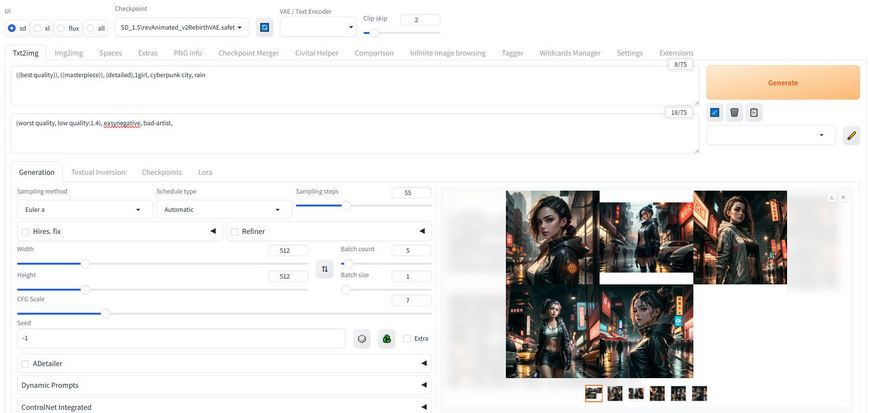Click the blue arrow icon beside trash
870x413 pixels.
pos(715,113)
